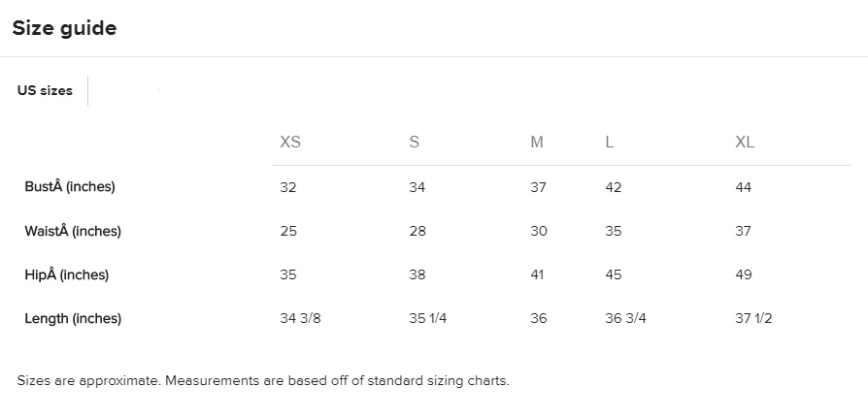The image size is (868, 418).
Task: Select the Length (inches) row label
Action: (x=73, y=318)
